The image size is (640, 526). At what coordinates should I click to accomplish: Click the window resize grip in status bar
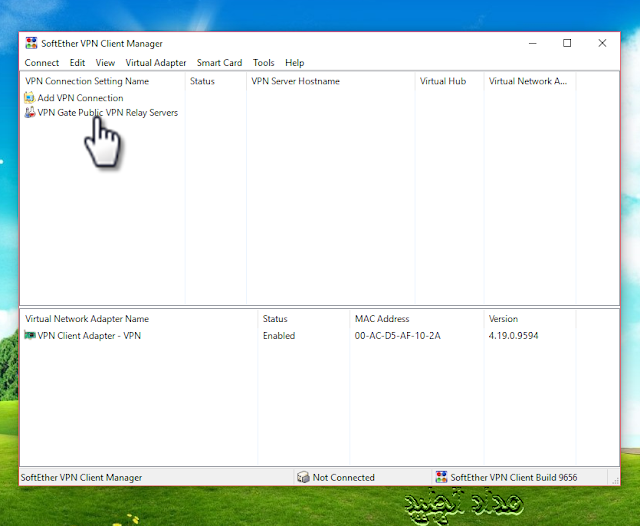coord(615,481)
